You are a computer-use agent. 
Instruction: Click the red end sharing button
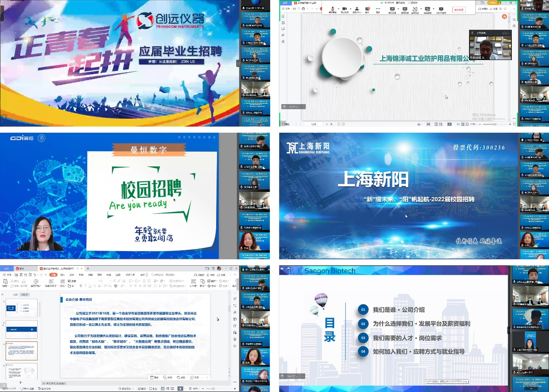(x=460, y=9)
